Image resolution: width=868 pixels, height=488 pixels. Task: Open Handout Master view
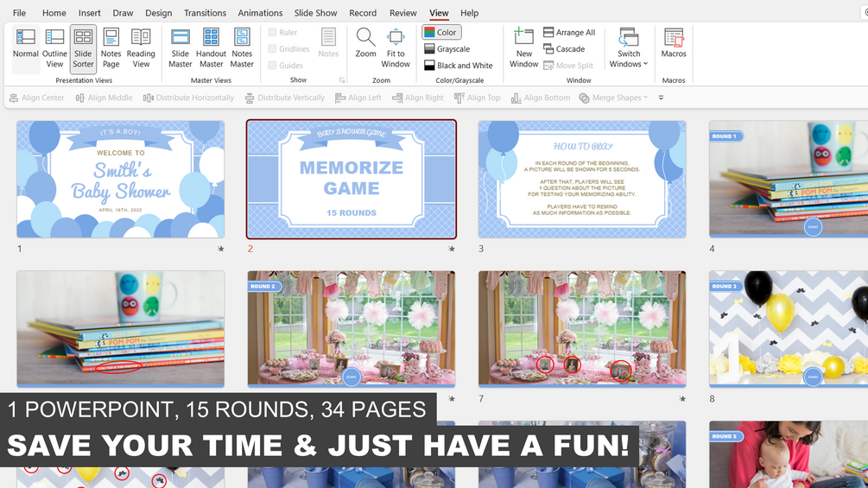211,48
